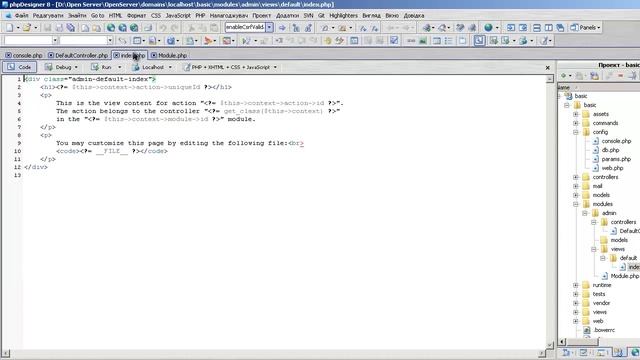Open the Run dropdown arrow
The height and width of the screenshot is (360, 640).
coord(119,67)
